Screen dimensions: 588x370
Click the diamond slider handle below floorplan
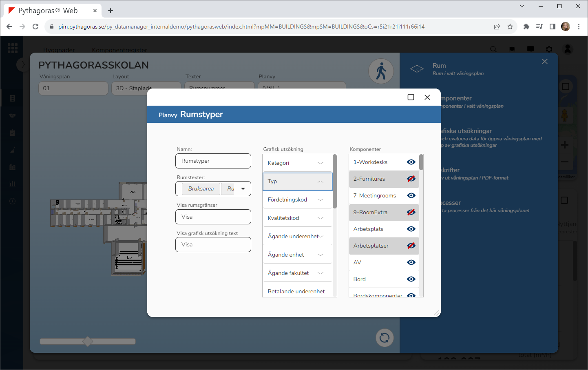click(x=87, y=341)
